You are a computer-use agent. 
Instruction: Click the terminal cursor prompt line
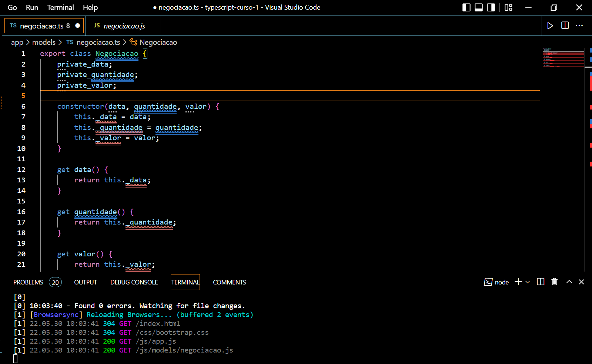pos(15,359)
